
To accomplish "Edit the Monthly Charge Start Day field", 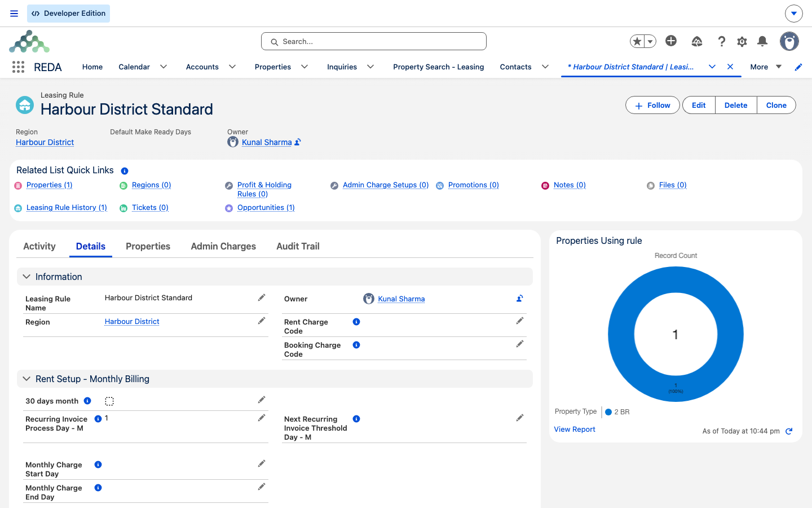I will pyautogui.click(x=262, y=463).
